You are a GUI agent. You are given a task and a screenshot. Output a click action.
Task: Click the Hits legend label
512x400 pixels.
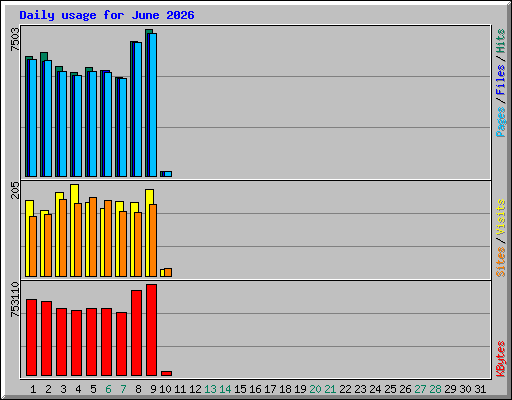coord(500,41)
